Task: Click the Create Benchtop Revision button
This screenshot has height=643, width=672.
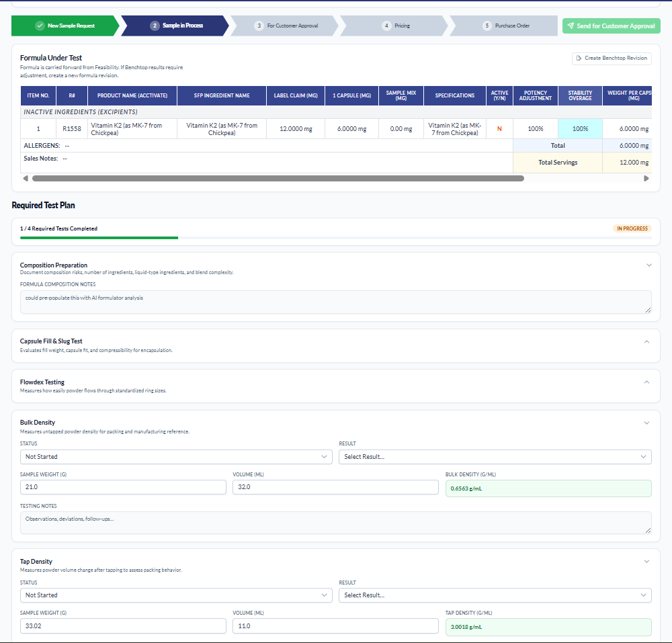Action: (x=612, y=58)
